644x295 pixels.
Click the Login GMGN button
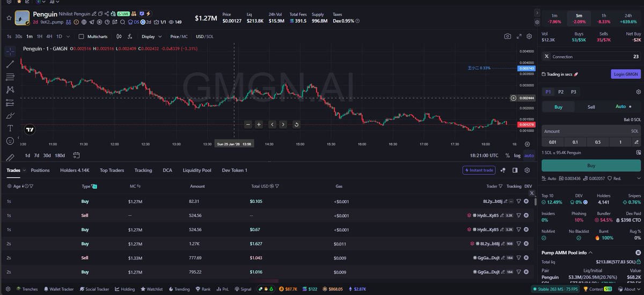pyautogui.click(x=626, y=74)
